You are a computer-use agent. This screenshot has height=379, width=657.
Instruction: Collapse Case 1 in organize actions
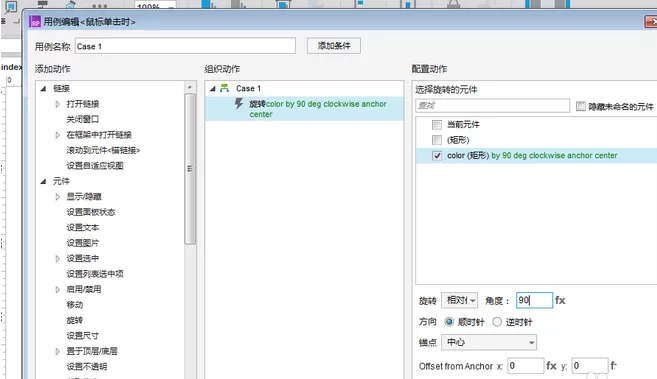tap(212, 88)
